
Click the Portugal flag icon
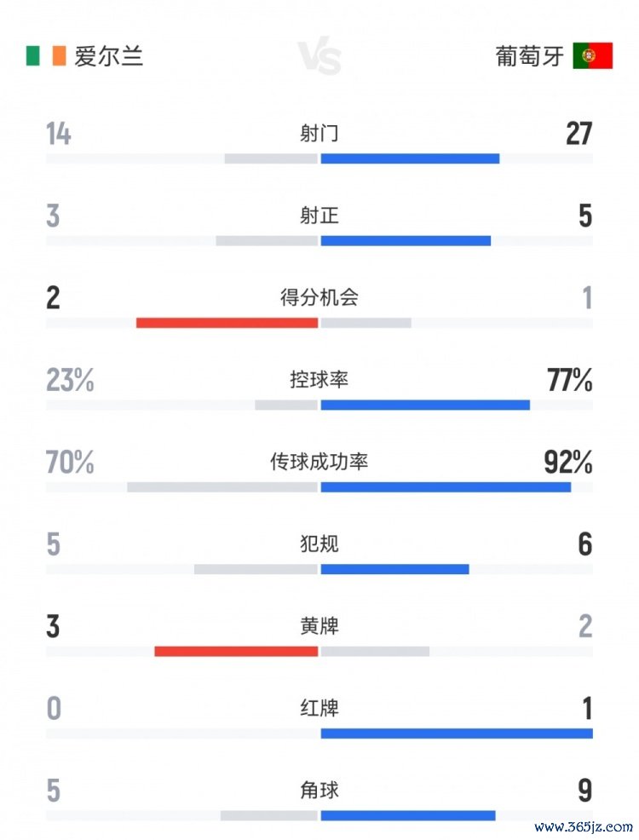point(592,56)
